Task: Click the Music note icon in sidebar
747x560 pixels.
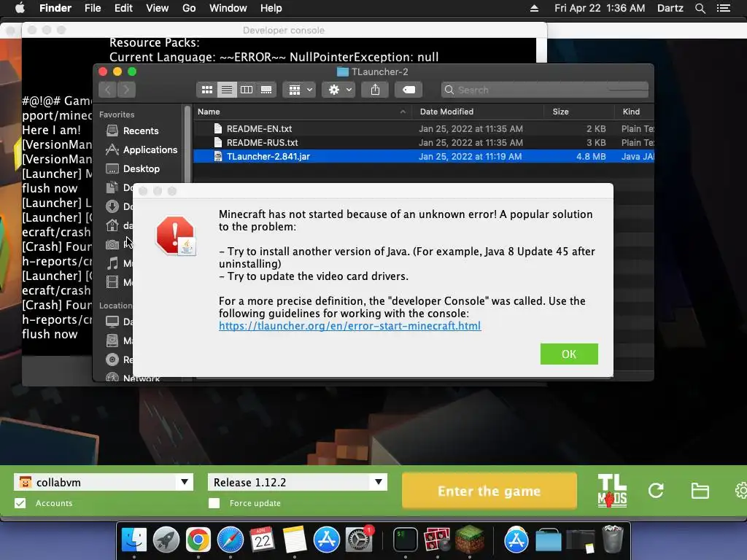Action: tap(112, 263)
